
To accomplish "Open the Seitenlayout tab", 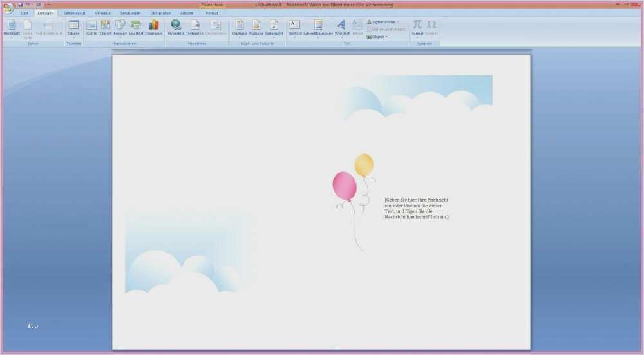I will tap(74, 13).
